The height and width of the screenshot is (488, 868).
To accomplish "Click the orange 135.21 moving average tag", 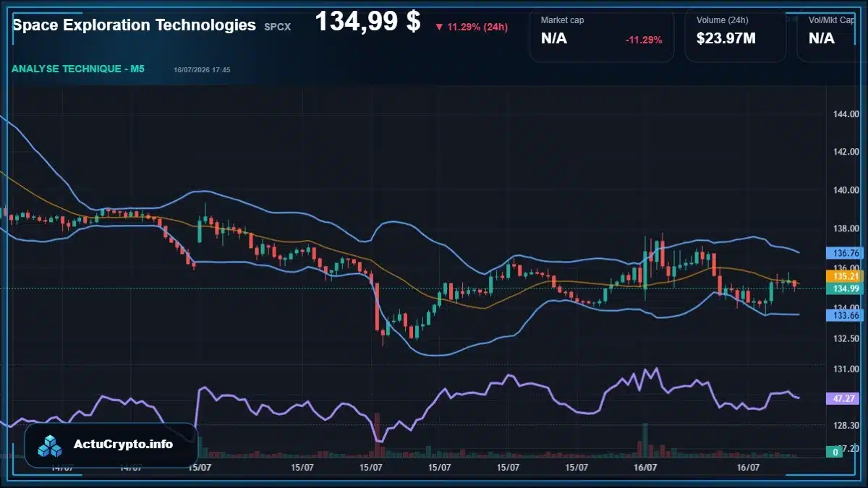I will click(846, 276).
